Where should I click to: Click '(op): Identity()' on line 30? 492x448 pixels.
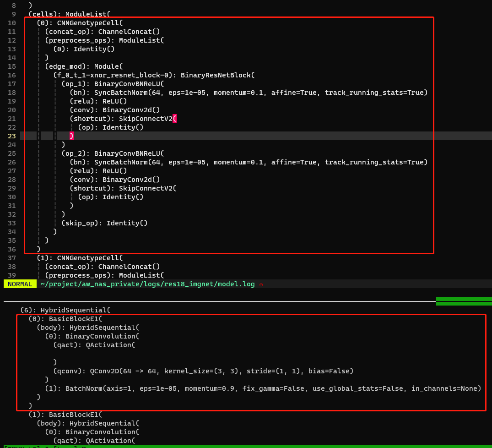[111, 197]
